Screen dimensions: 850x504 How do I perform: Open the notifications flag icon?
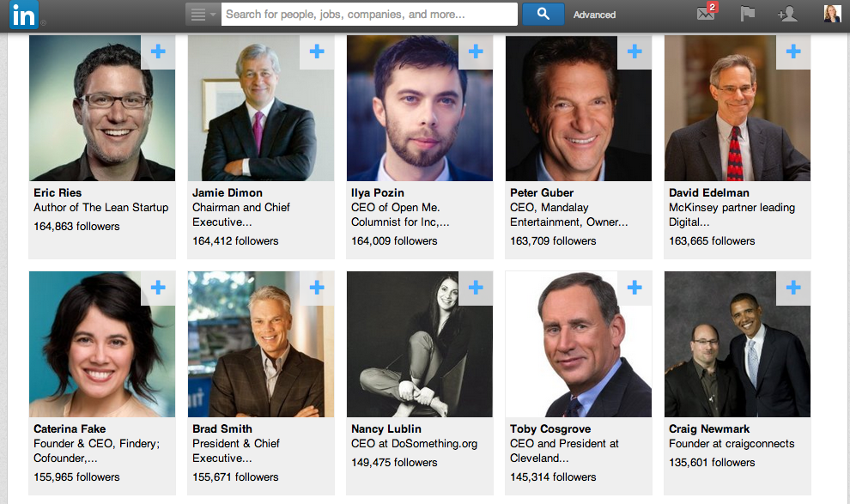pos(747,15)
